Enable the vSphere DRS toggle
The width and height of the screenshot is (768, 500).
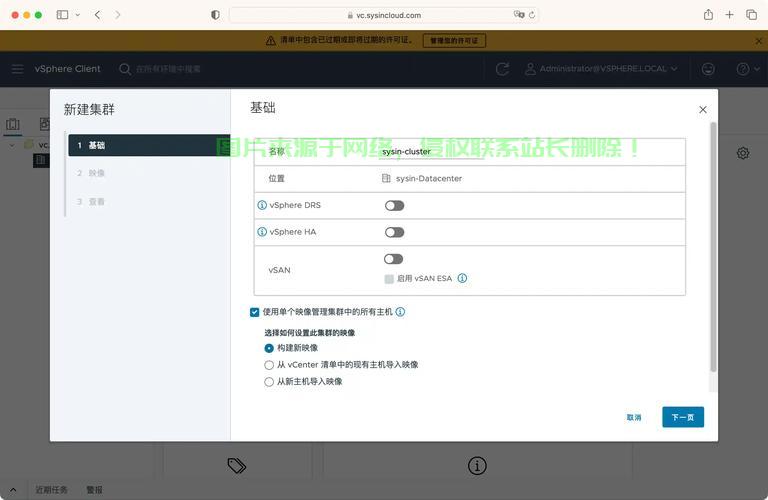tap(394, 206)
